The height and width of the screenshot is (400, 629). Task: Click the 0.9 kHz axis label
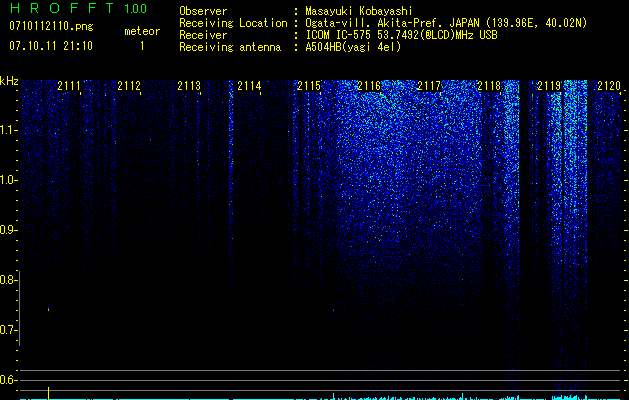(x=8, y=230)
